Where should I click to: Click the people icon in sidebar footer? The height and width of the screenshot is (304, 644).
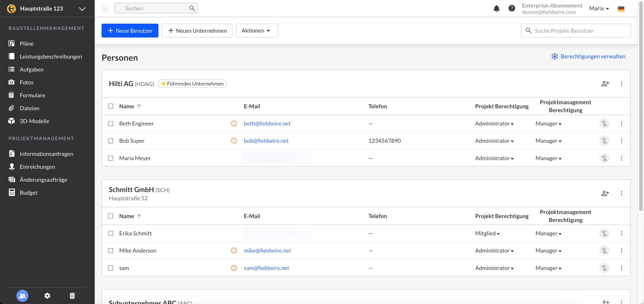[x=22, y=296]
